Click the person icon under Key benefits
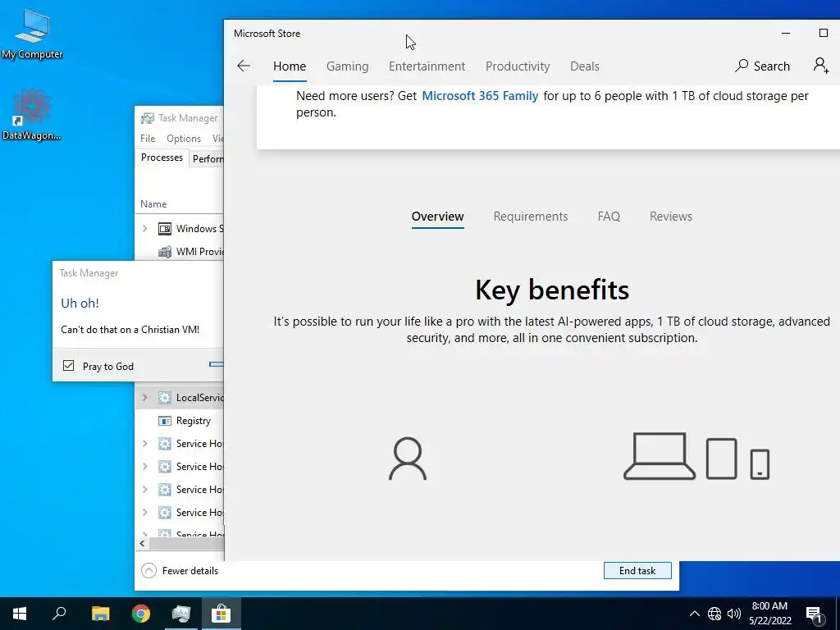 click(408, 459)
